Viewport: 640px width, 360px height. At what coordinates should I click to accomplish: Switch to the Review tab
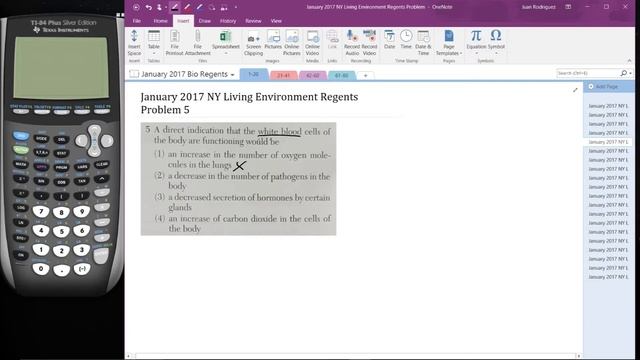click(x=253, y=21)
